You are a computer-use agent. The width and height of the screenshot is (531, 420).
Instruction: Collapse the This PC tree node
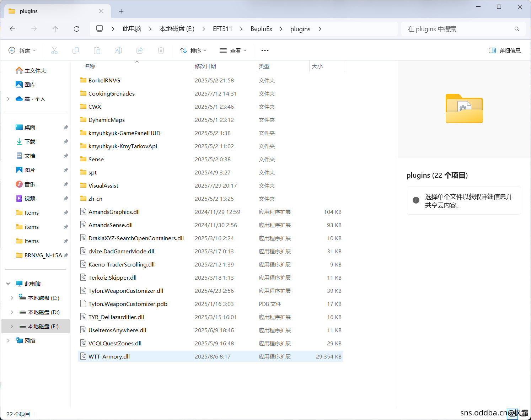pyautogui.click(x=8, y=284)
